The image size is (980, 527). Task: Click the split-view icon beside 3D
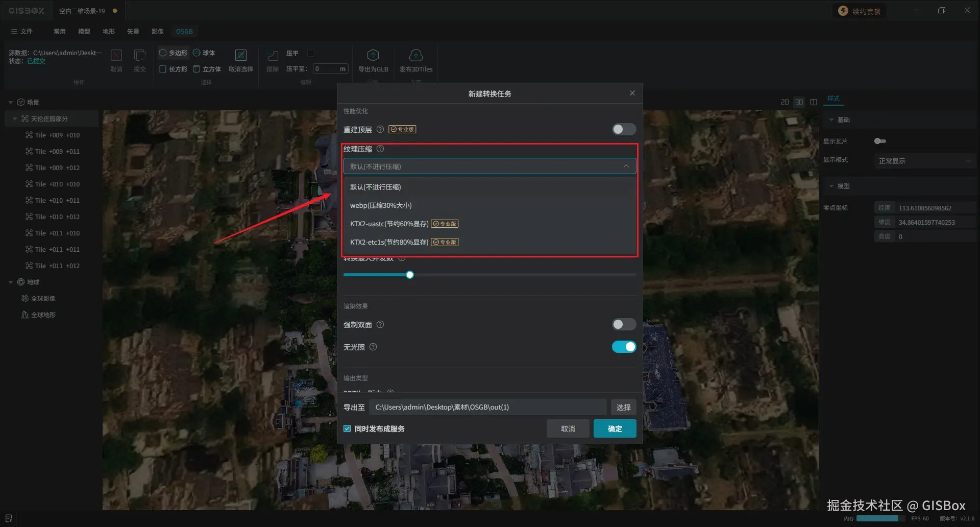pyautogui.click(x=814, y=102)
